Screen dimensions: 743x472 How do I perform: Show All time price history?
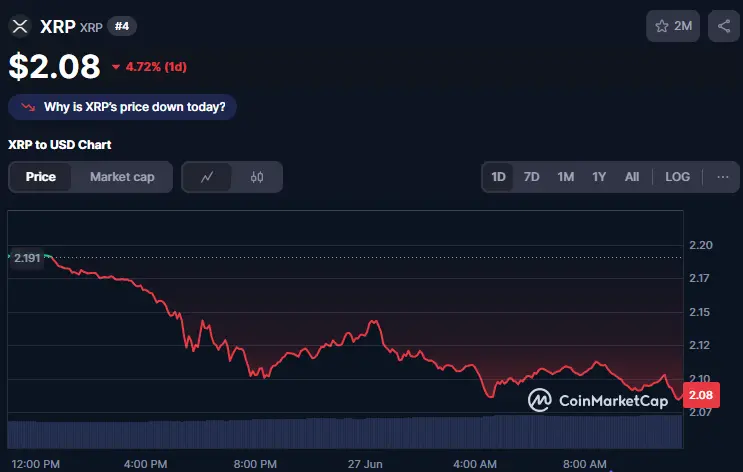click(632, 177)
